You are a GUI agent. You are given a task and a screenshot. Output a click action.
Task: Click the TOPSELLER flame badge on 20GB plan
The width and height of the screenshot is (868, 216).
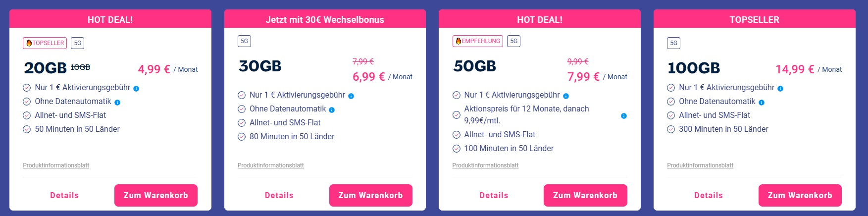coord(45,43)
